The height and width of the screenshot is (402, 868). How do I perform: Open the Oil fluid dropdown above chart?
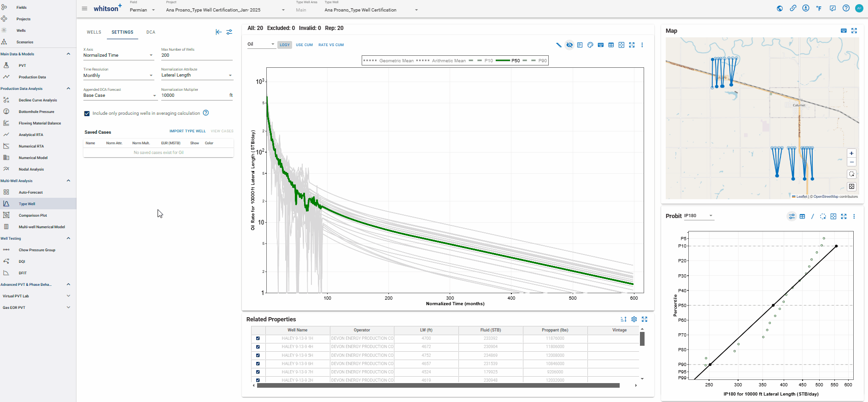tap(261, 44)
